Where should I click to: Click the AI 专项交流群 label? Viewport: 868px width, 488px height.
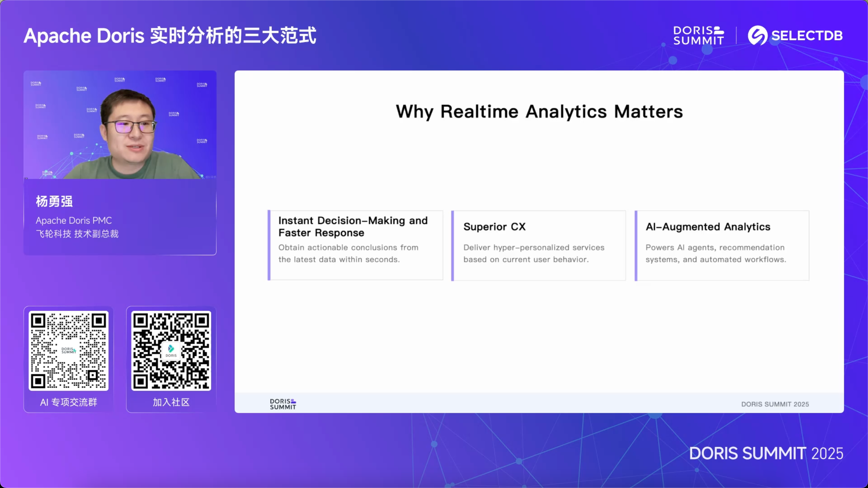click(x=68, y=402)
